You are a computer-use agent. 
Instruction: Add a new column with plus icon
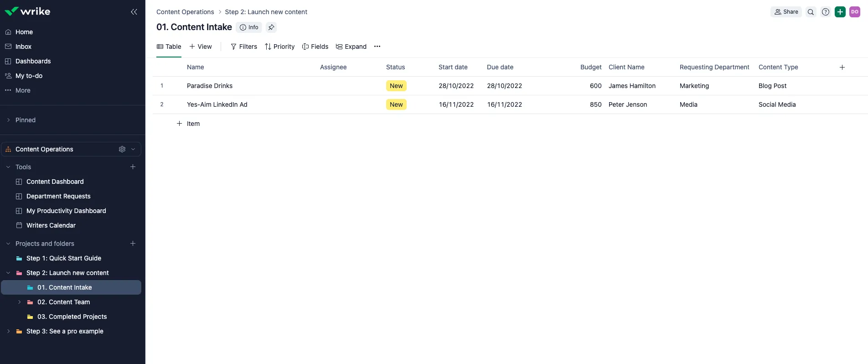842,67
